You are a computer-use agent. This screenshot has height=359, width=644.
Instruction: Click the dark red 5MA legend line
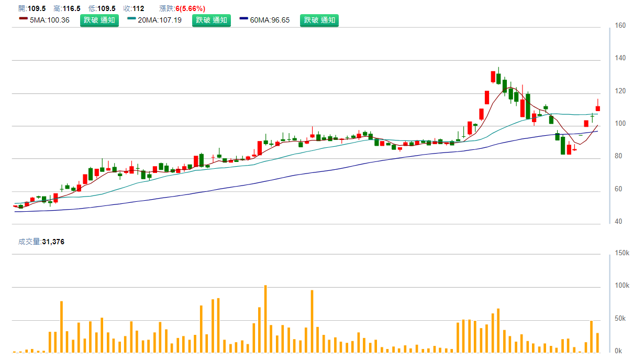(23, 18)
